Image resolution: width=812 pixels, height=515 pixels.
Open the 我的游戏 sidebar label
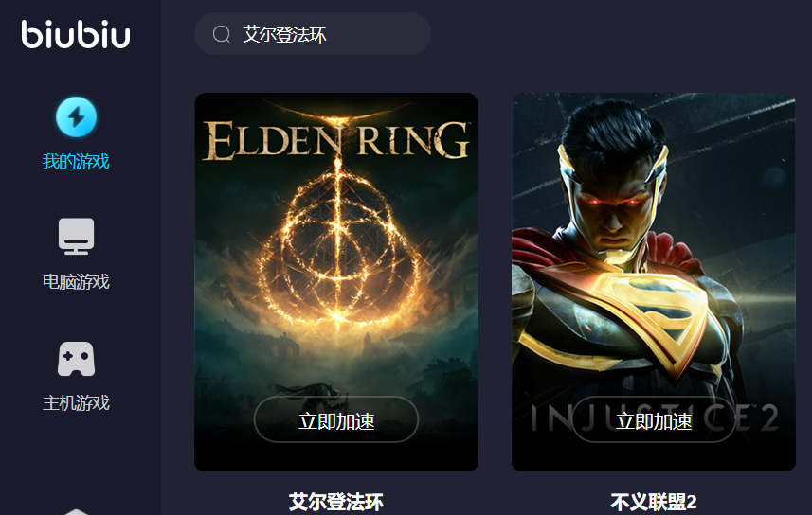click(76, 162)
